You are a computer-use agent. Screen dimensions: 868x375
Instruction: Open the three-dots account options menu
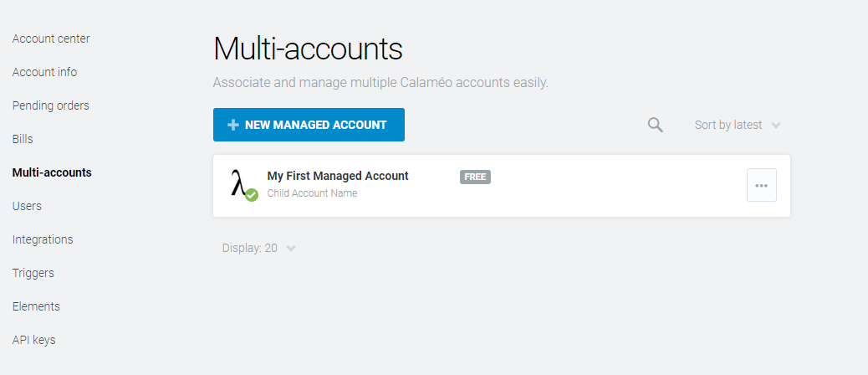pos(762,185)
